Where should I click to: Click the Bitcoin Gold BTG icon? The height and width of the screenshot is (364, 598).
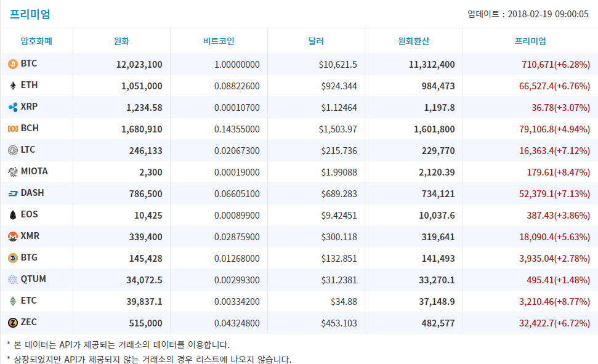[12, 258]
